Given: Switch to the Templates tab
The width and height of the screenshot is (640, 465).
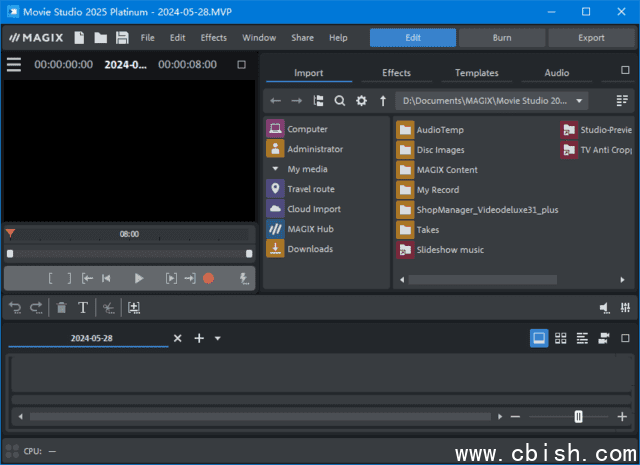Looking at the screenshot, I should point(476,73).
